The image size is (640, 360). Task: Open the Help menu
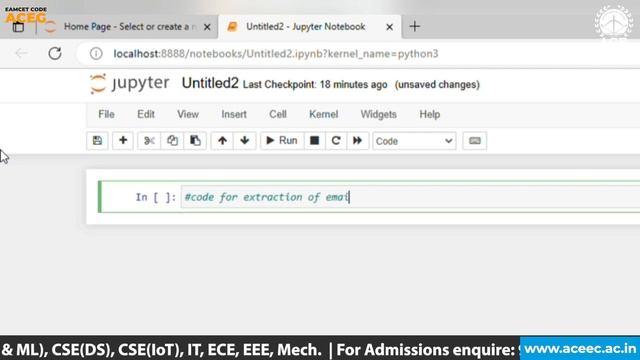[x=430, y=114]
